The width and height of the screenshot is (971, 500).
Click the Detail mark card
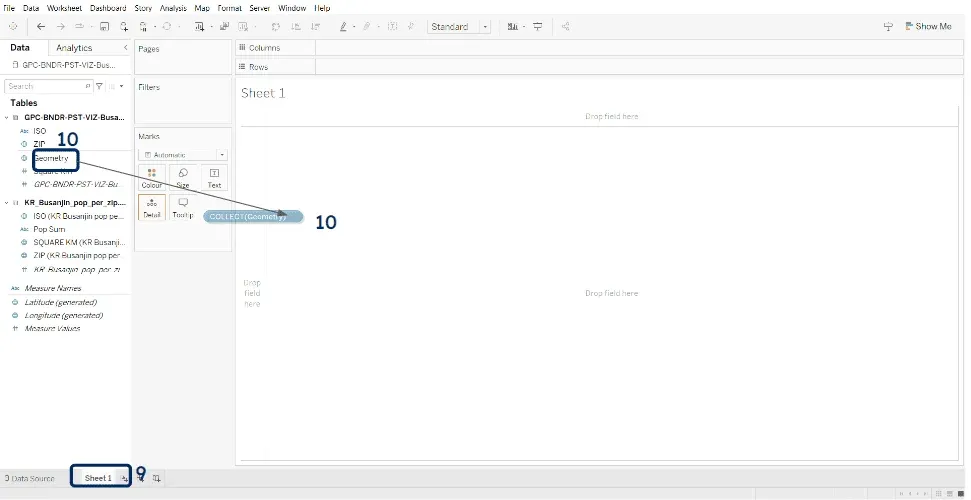pos(152,208)
